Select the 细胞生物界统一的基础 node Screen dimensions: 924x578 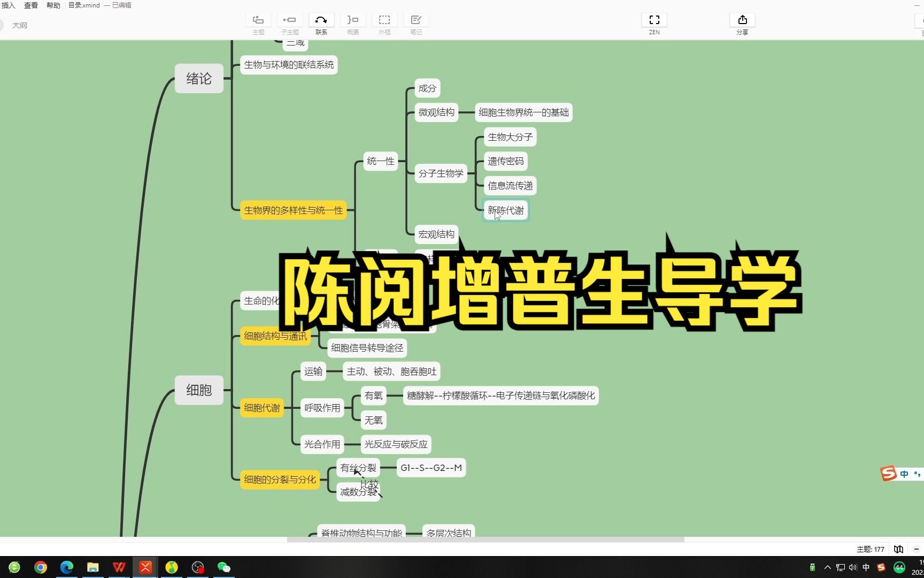(523, 112)
